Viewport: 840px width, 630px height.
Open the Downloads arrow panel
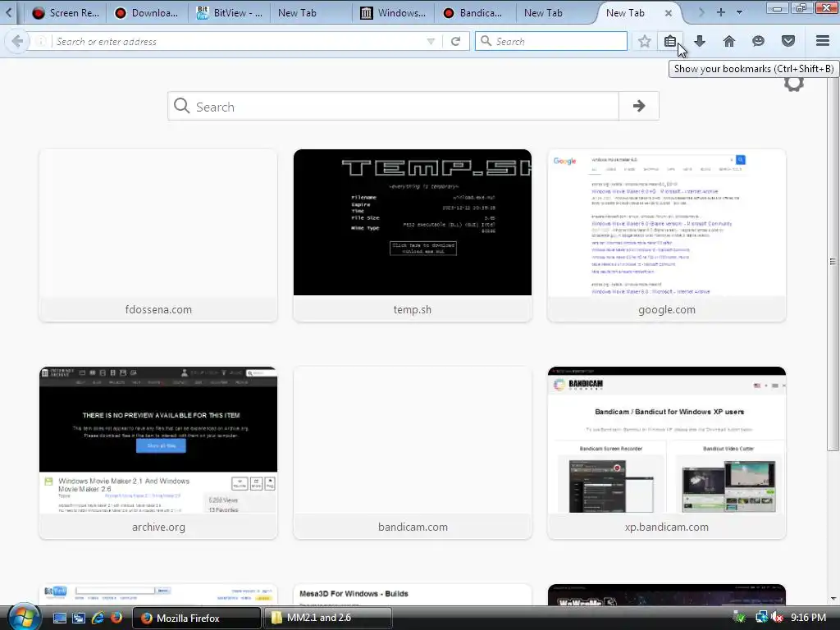click(x=700, y=41)
